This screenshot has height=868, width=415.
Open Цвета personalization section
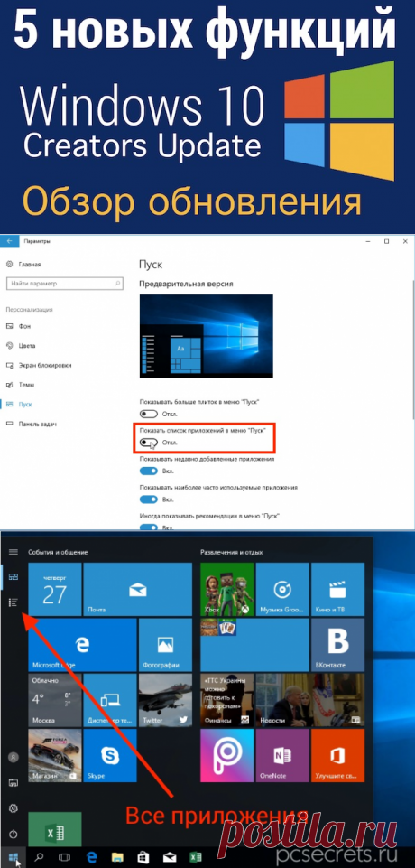point(21,345)
